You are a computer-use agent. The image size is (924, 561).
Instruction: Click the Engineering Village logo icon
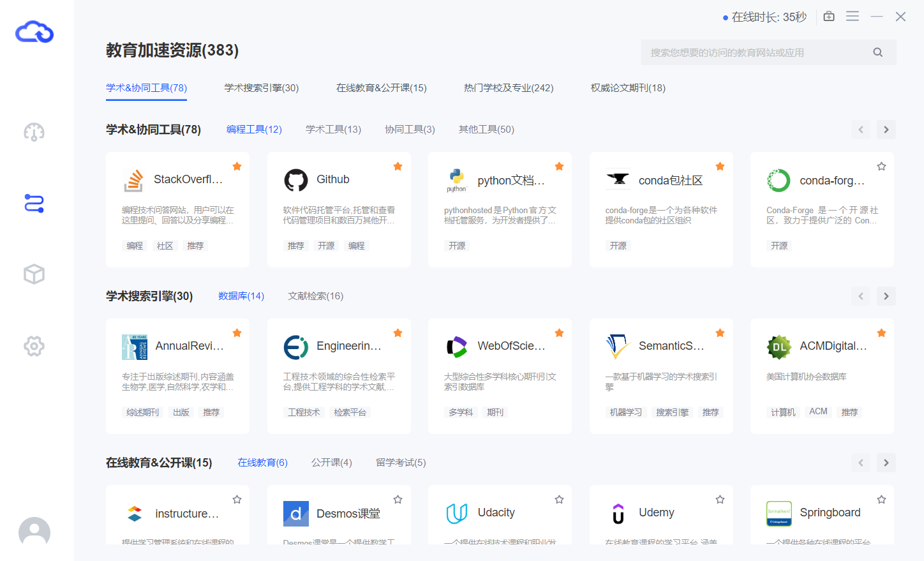(295, 347)
